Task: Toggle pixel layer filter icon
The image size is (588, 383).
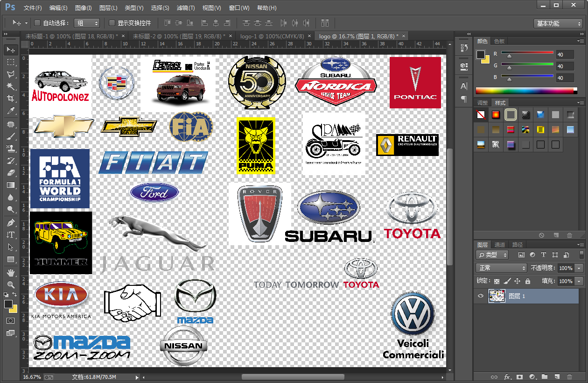Action: click(x=522, y=255)
